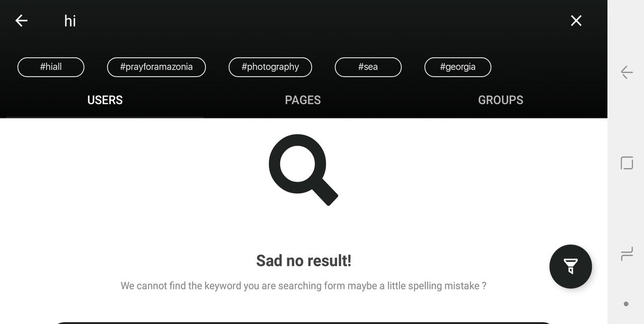Select the #prayforamazonia hashtag chip
This screenshot has height=324, width=644.
[x=156, y=67]
